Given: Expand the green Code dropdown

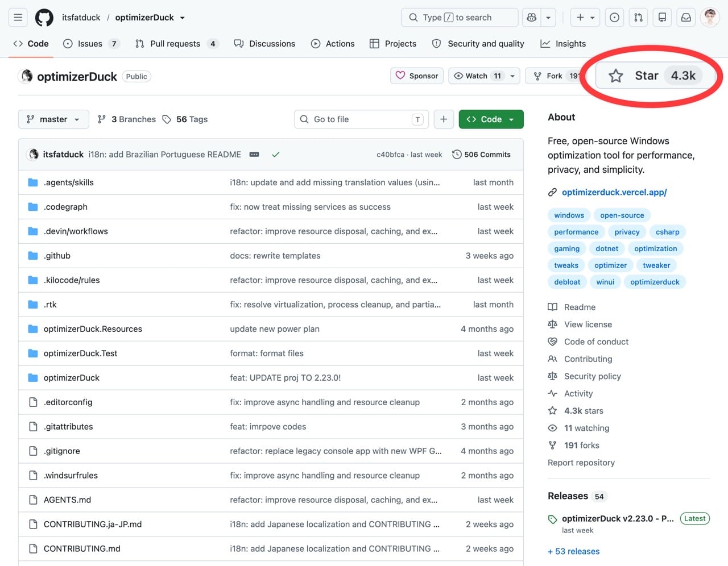Looking at the screenshot, I should point(491,119).
